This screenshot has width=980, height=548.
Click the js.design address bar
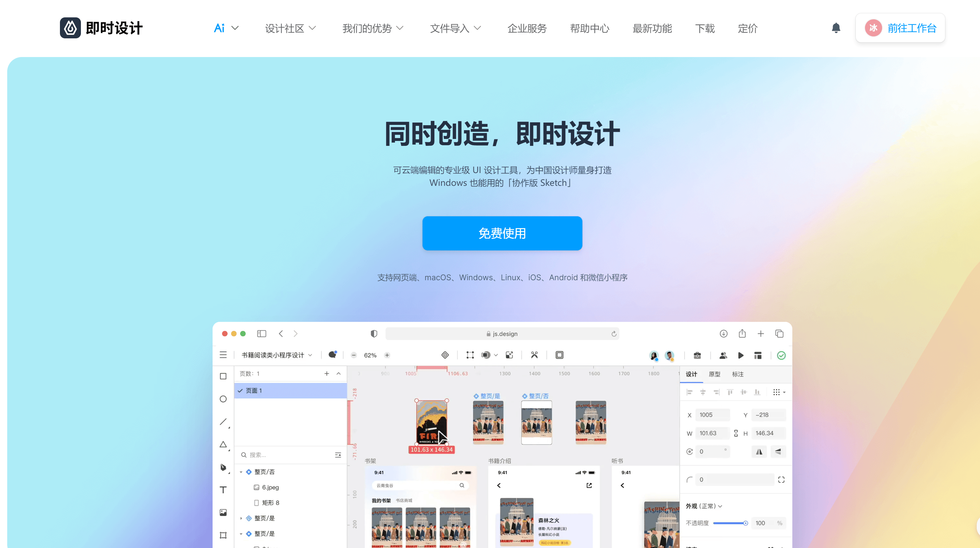[502, 334]
